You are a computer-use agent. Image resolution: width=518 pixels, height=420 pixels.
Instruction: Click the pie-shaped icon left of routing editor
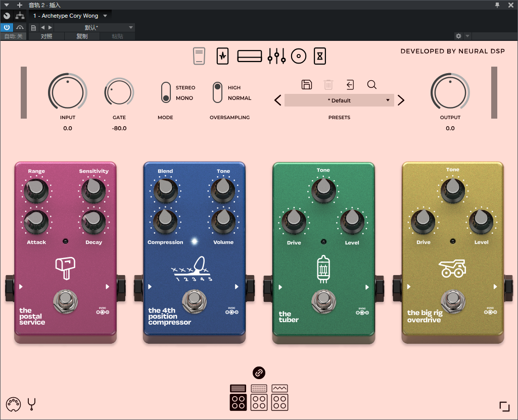click(7, 16)
